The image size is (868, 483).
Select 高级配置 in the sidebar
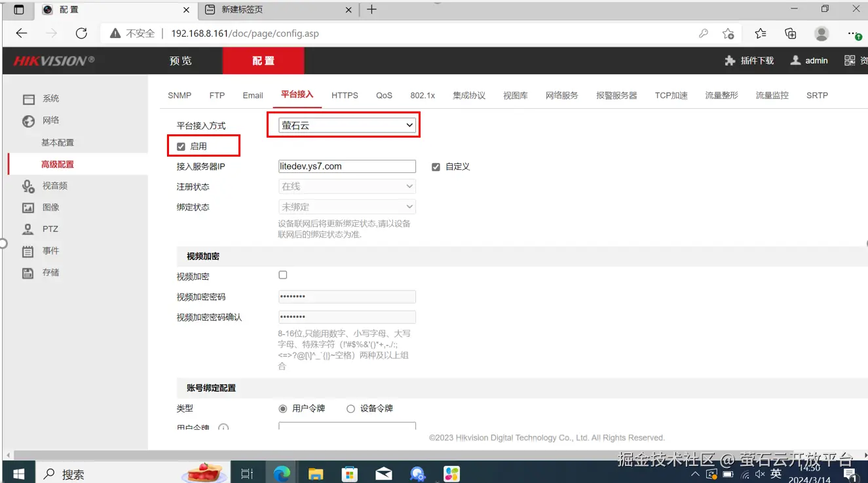coord(58,164)
